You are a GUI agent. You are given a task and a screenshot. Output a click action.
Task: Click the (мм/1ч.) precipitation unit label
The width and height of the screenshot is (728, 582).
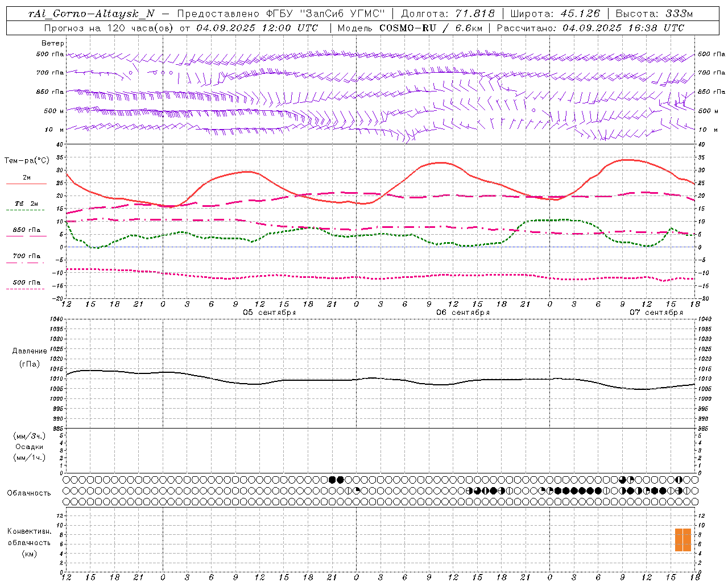[x=30, y=458]
